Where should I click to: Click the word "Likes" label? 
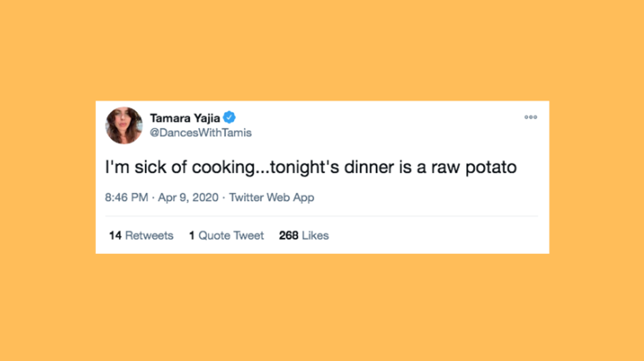[315, 235]
